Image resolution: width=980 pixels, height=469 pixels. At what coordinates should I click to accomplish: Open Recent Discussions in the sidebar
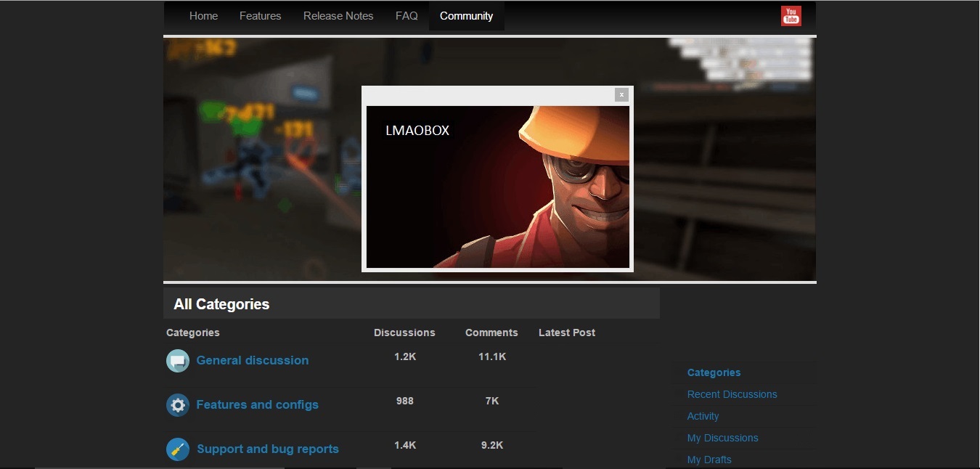(x=732, y=394)
